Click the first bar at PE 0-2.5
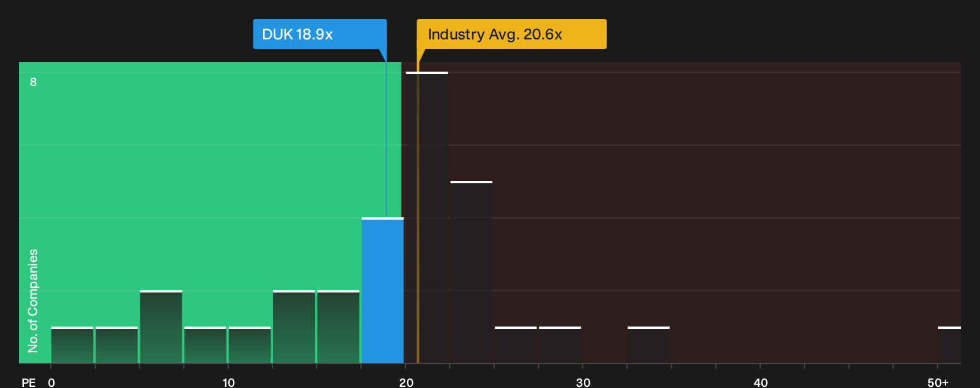Screen dimensions: 980x388 click(x=72, y=344)
